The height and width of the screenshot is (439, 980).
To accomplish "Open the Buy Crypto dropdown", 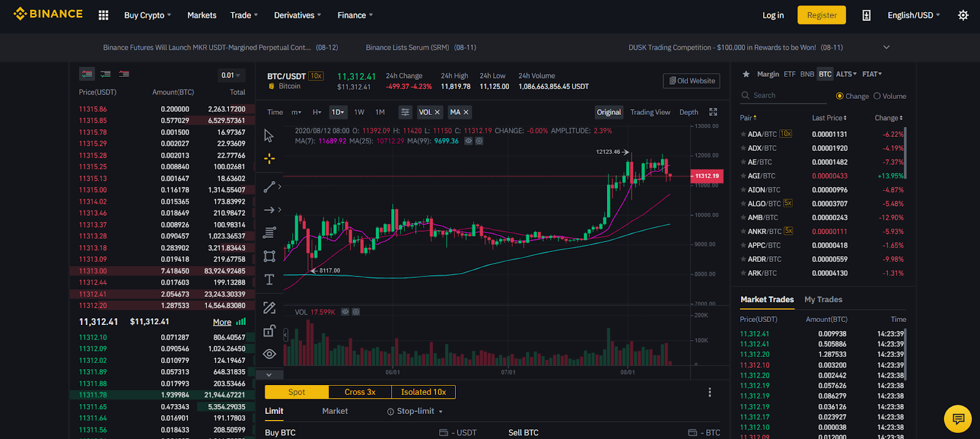I will (x=148, y=15).
